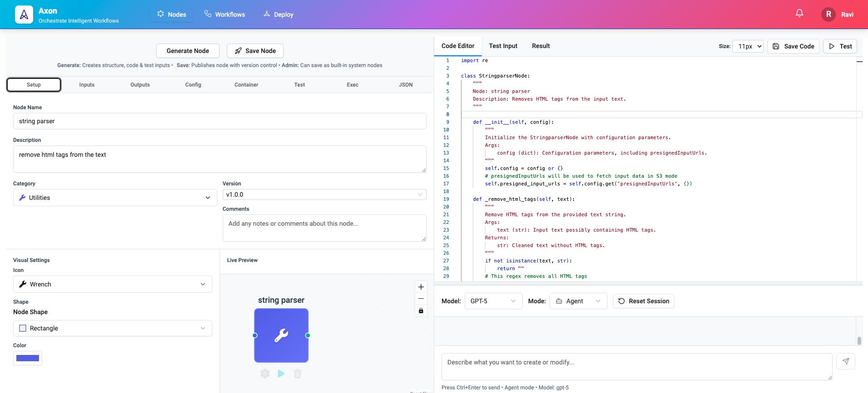Open the Config tab
This screenshot has width=868, height=393.
193,85
